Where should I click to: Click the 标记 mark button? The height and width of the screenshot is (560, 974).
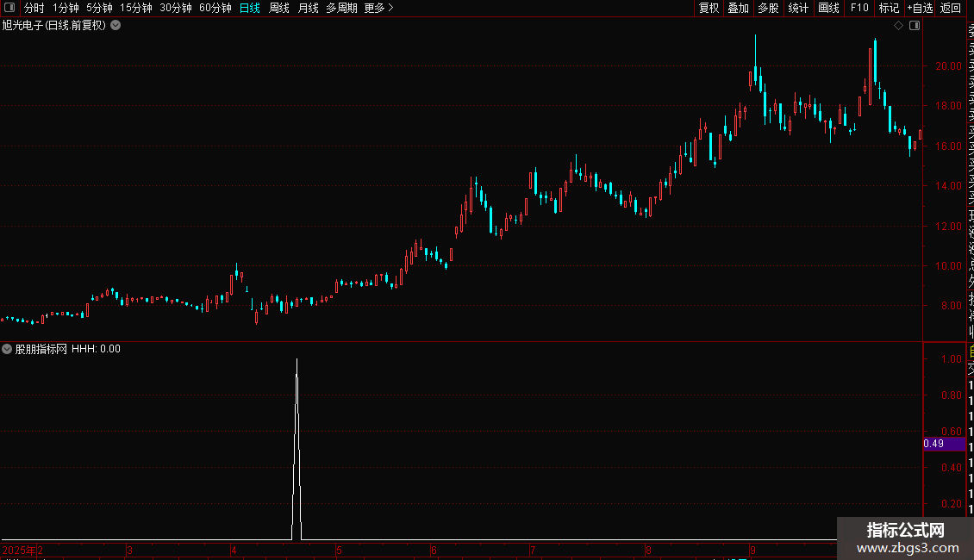pos(889,8)
